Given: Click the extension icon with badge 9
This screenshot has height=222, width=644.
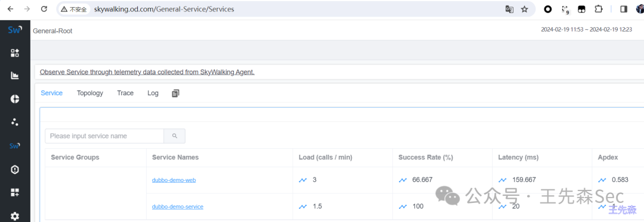Looking at the screenshot, I should [x=565, y=10].
